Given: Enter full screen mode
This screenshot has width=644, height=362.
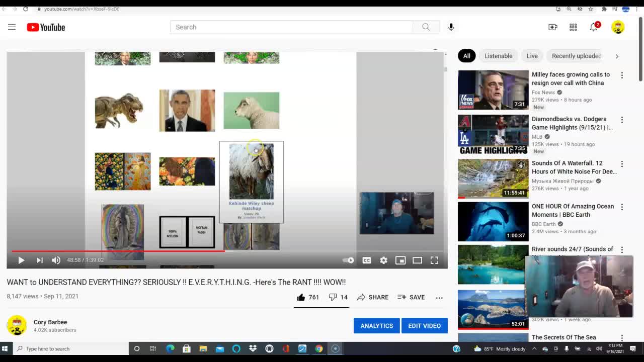Looking at the screenshot, I should [x=434, y=260].
